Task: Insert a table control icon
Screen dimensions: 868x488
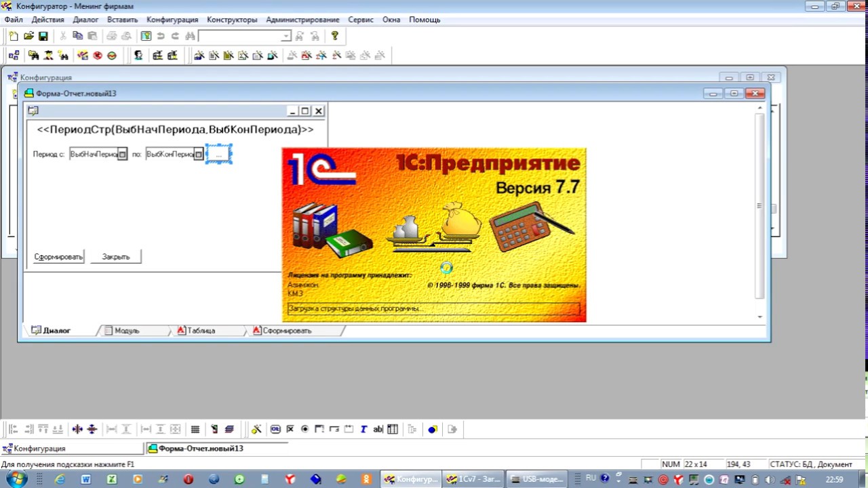Action: pos(393,429)
